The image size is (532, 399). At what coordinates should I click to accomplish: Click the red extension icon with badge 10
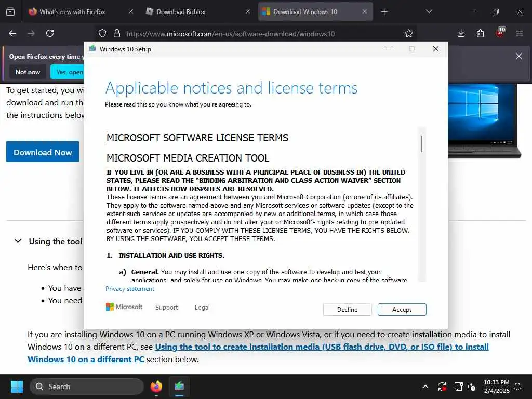point(500,33)
